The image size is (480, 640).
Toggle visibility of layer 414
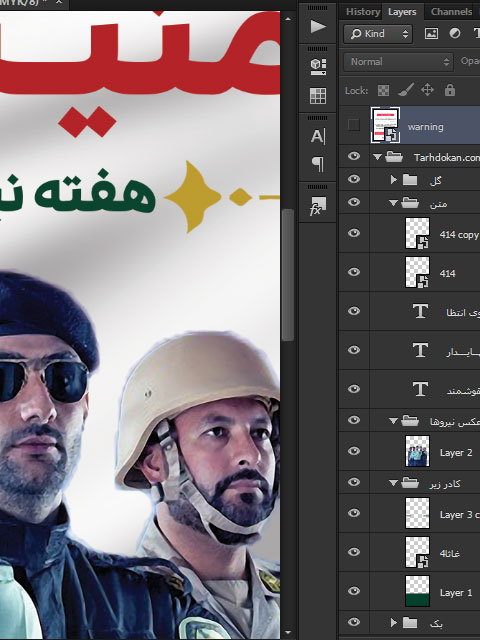pos(354,272)
